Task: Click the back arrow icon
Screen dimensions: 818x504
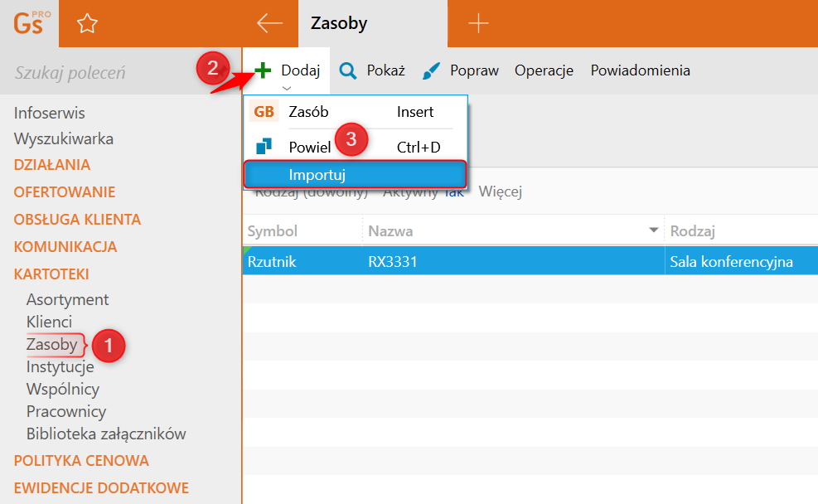Action: tap(270, 23)
